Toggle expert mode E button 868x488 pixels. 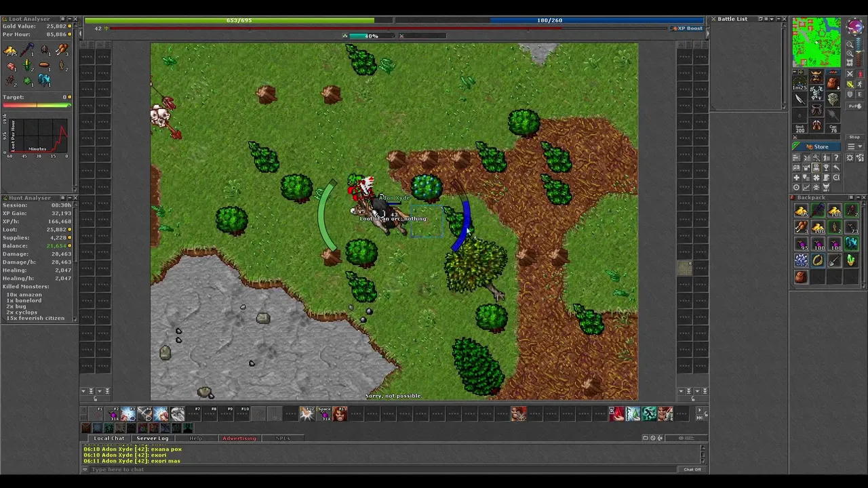(860, 94)
